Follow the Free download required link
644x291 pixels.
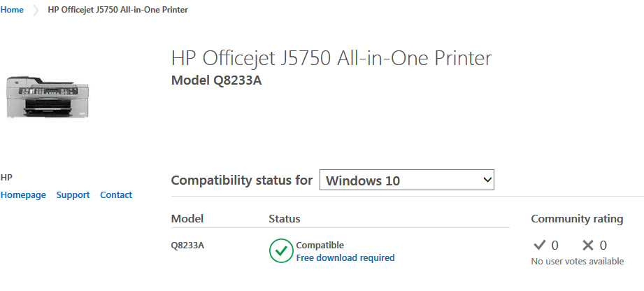coord(345,257)
